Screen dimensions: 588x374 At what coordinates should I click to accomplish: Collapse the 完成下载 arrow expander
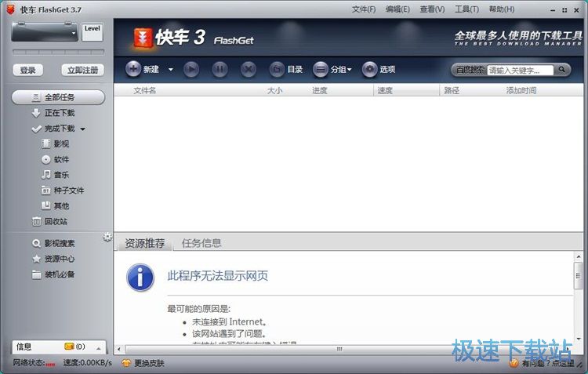(82, 129)
